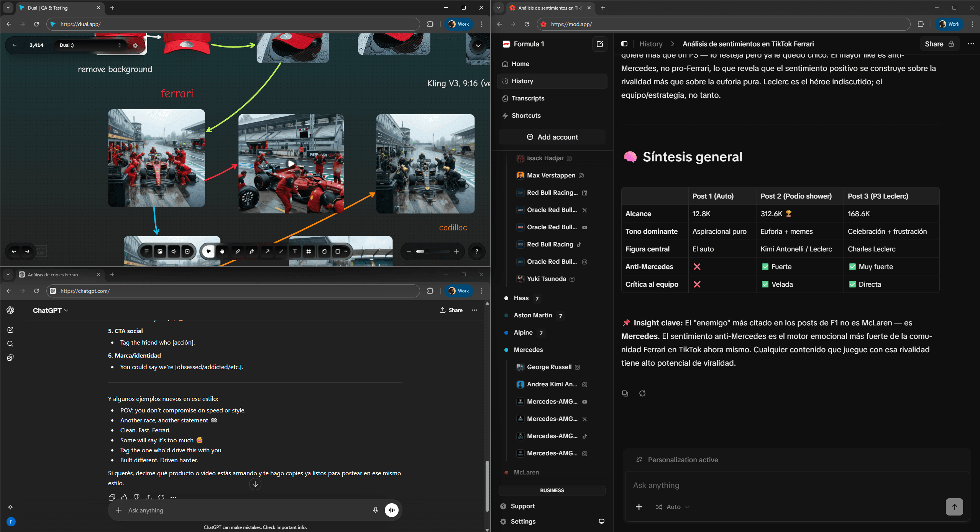Viewport: 980px width, 532px height.
Task: Open the Home section in mod.app sidebar
Action: [552, 64]
